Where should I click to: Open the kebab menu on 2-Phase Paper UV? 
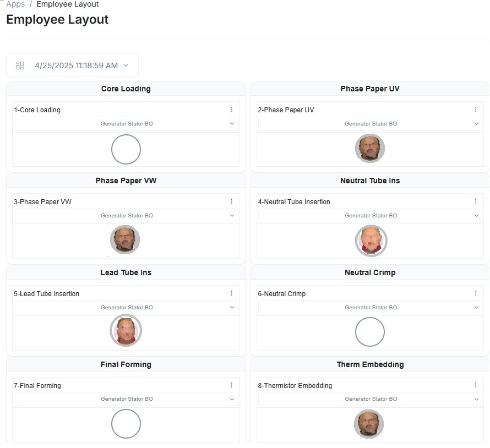pyautogui.click(x=476, y=109)
